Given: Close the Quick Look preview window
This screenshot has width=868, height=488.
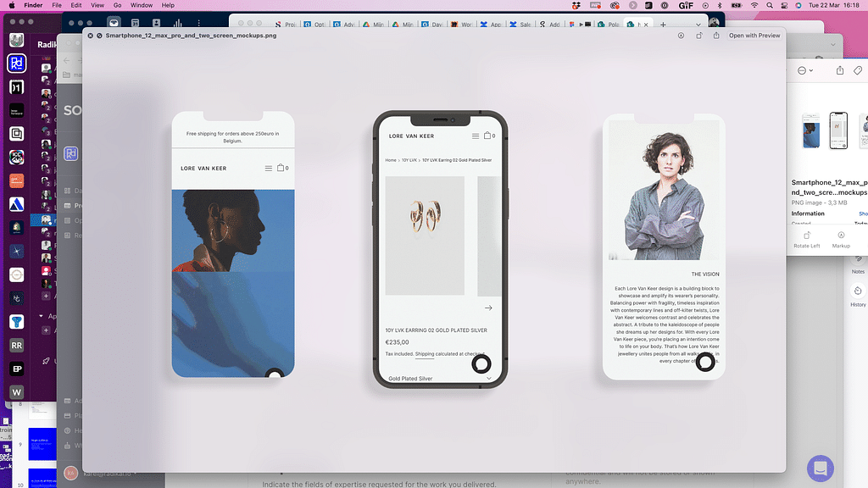Looking at the screenshot, I should point(89,36).
